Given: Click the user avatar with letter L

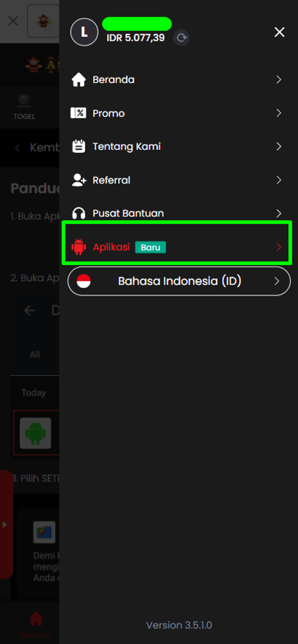Looking at the screenshot, I should click(x=84, y=32).
